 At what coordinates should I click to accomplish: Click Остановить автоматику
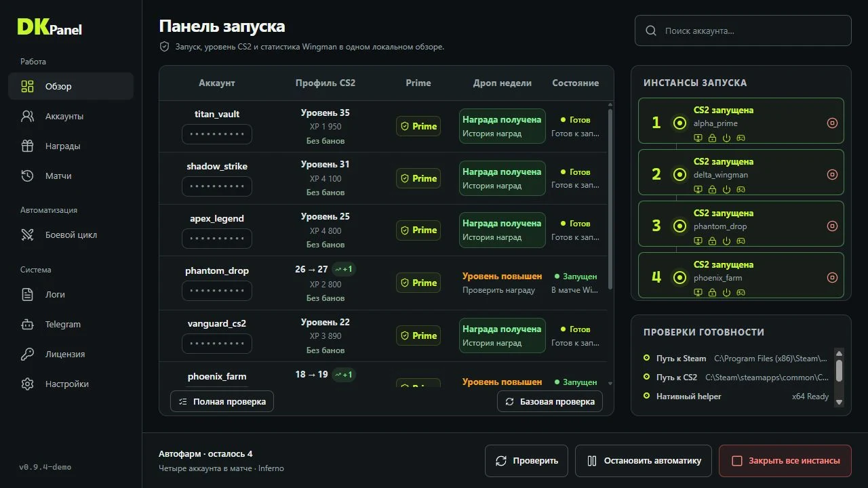(x=644, y=461)
